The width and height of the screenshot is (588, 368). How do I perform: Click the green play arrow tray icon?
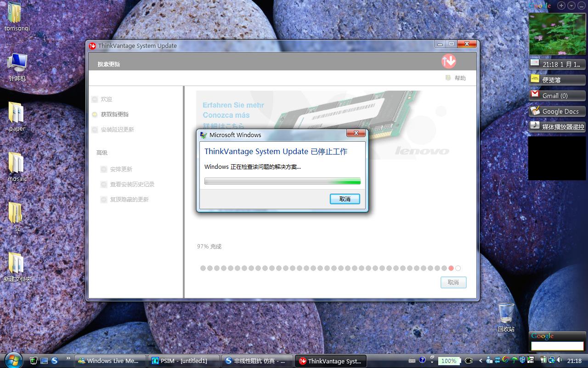pos(531,361)
